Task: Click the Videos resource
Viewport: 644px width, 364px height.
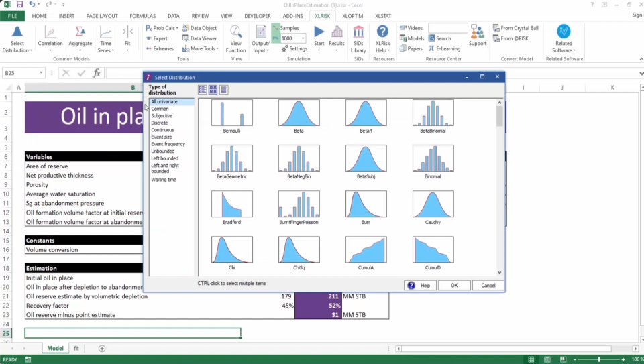Action: coord(411,28)
